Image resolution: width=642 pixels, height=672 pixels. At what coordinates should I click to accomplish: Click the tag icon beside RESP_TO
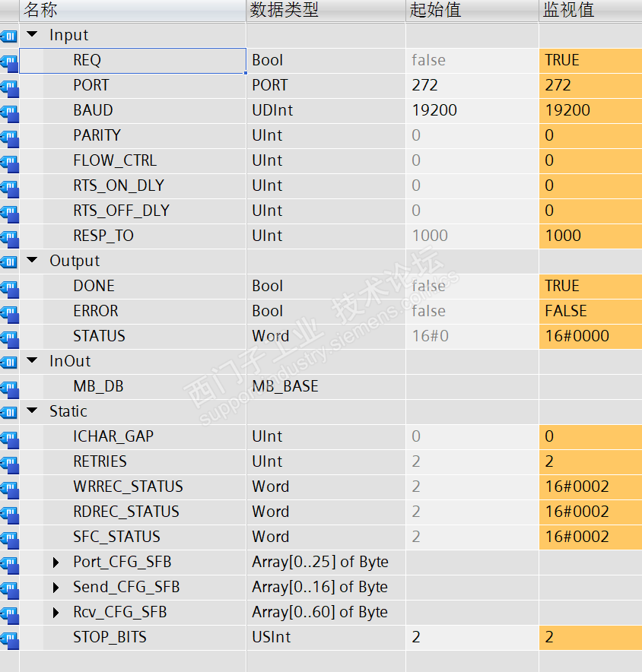click(10, 238)
